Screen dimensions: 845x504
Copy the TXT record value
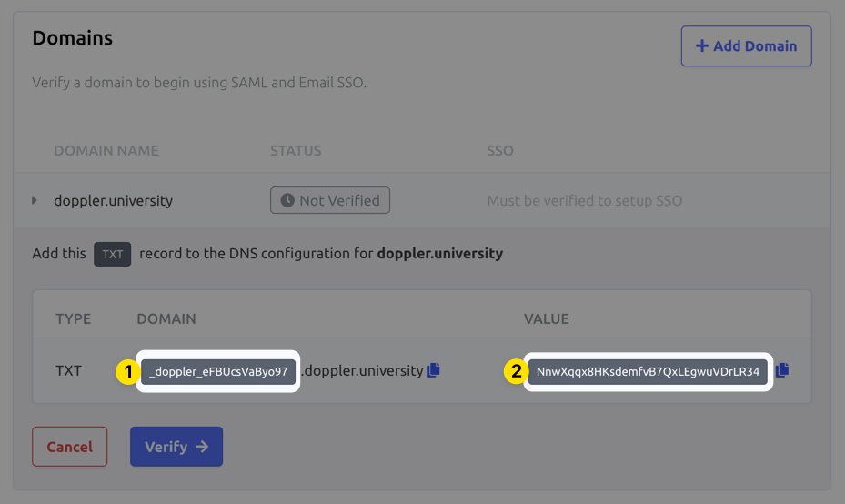click(782, 370)
